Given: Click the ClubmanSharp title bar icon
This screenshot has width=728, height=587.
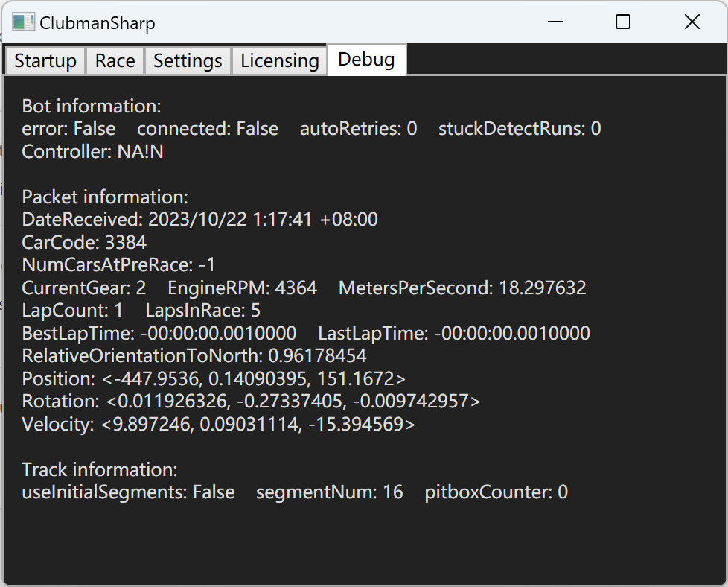Looking at the screenshot, I should (x=25, y=22).
